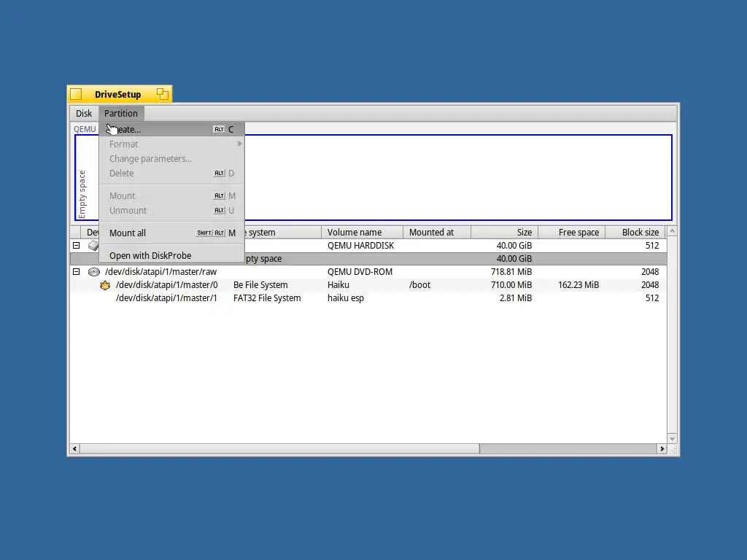Click the DriveSetup window close box

click(76, 94)
